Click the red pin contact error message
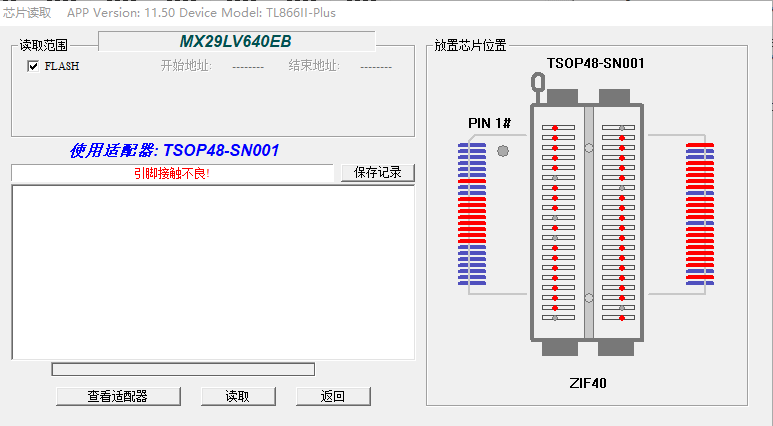The height and width of the screenshot is (426, 773). 172,173
